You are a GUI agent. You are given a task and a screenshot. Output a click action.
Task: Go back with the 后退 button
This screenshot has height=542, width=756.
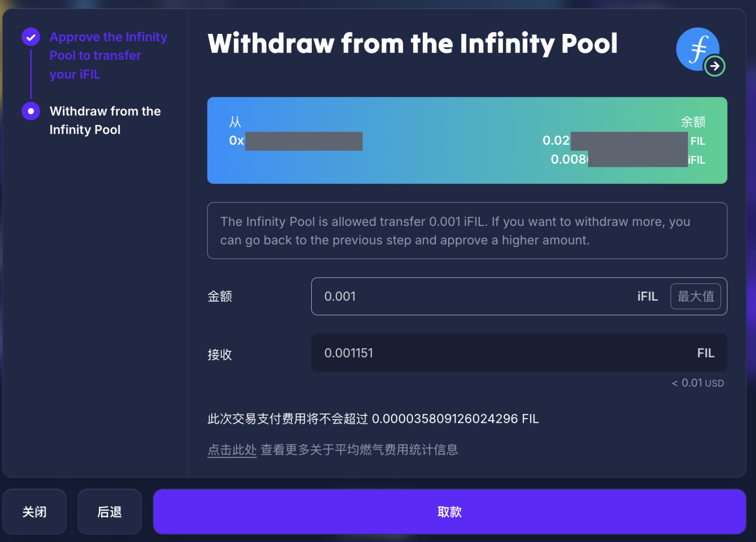(109, 512)
